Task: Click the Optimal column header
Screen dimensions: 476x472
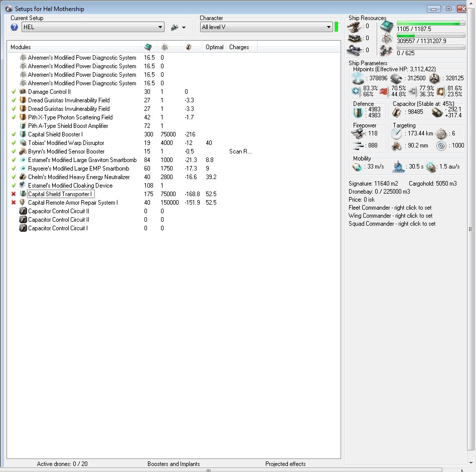Action: pos(214,47)
